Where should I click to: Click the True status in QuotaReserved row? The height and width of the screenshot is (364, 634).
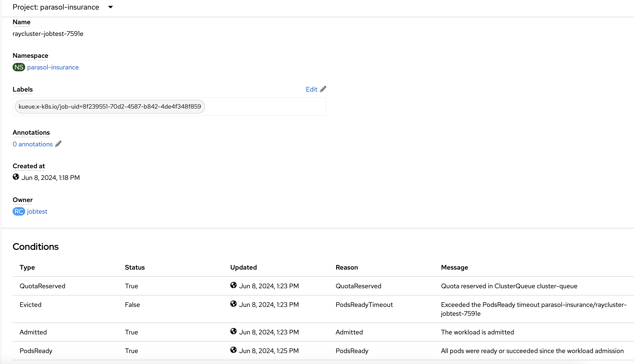131,286
